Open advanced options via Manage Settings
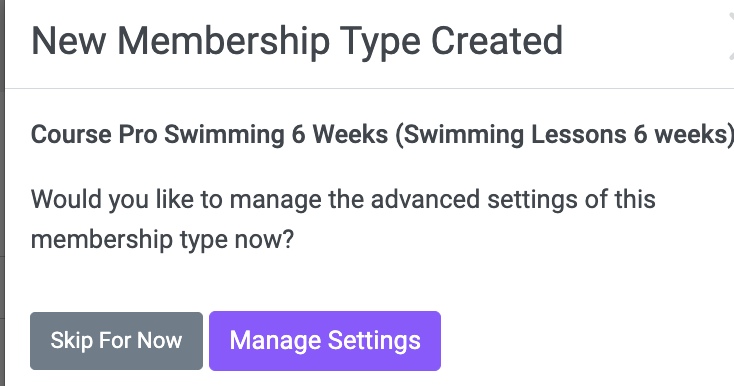 (x=325, y=341)
